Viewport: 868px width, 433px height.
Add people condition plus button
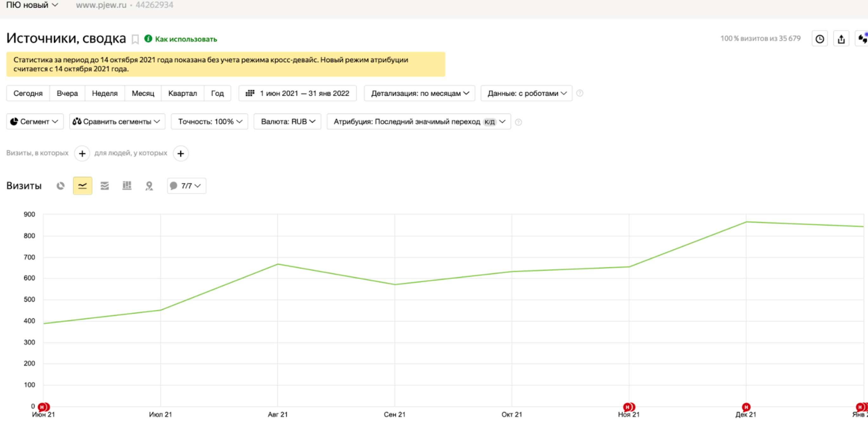(x=181, y=153)
